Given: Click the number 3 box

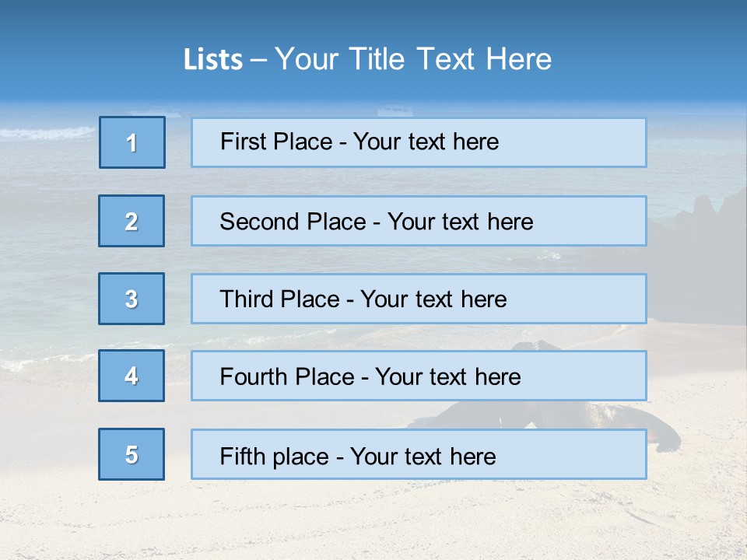Looking at the screenshot, I should [x=132, y=299].
